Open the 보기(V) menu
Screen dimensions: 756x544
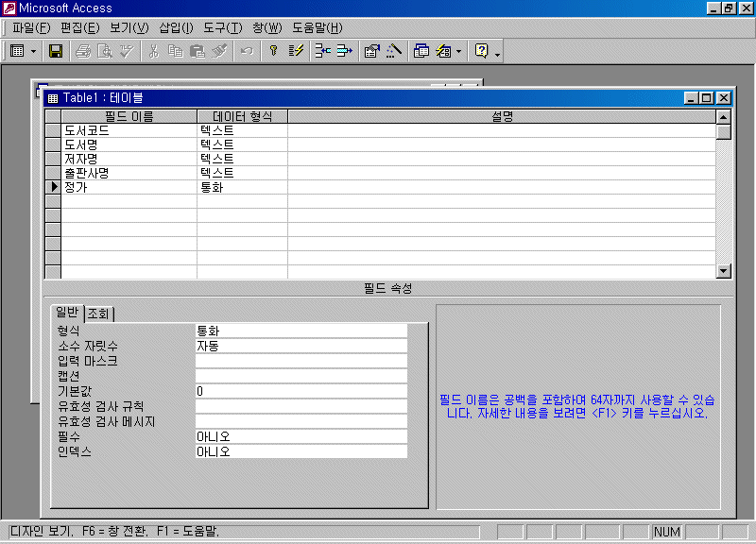pyautogui.click(x=129, y=28)
